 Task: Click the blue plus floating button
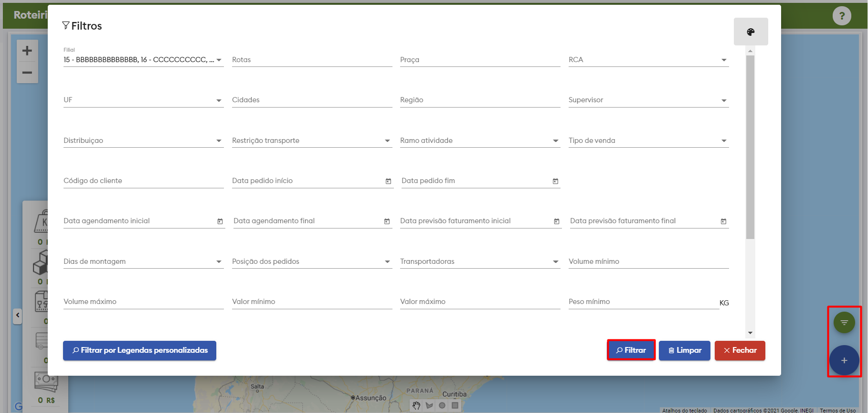[844, 360]
